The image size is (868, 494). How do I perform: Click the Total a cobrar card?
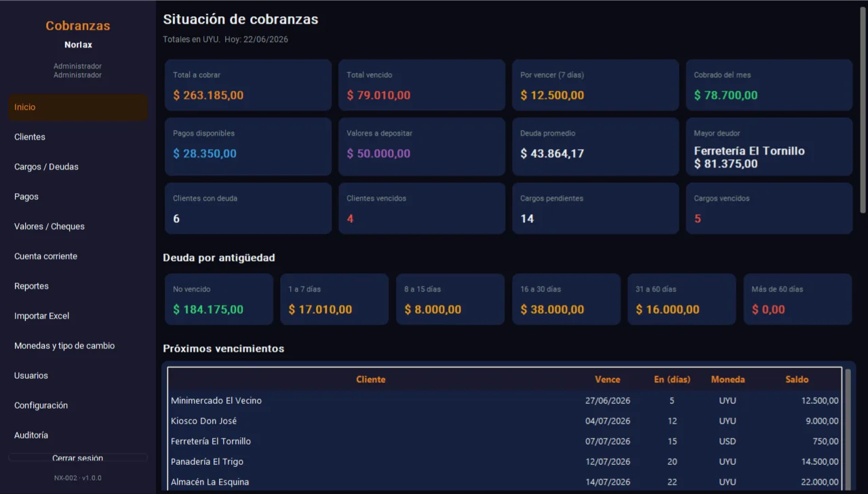pyautogui.click(x=248, y=85)
